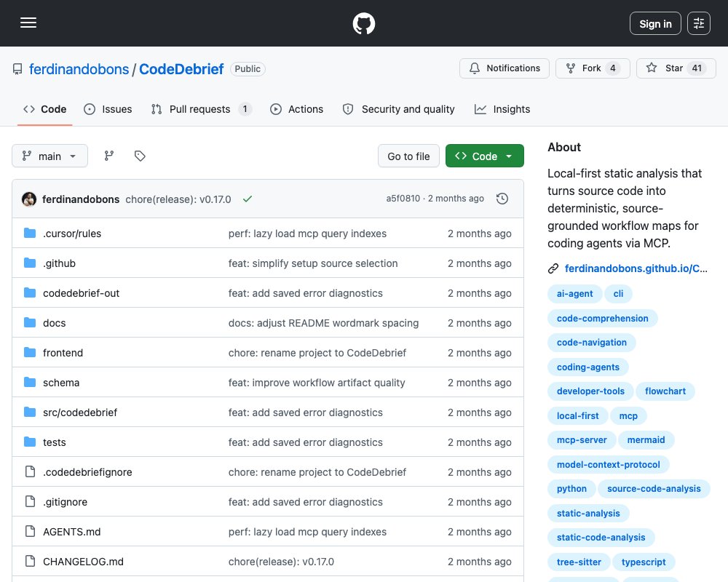Viewport: 728px width, 582px height.
Task: Select the developer-tools topic tag
Action: [x=590, y=391]
